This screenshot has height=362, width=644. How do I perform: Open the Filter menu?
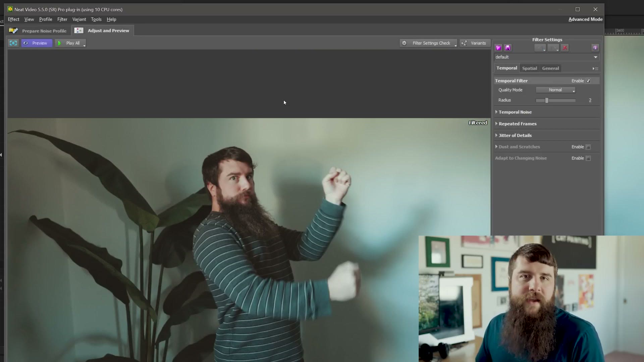[62, 19]
